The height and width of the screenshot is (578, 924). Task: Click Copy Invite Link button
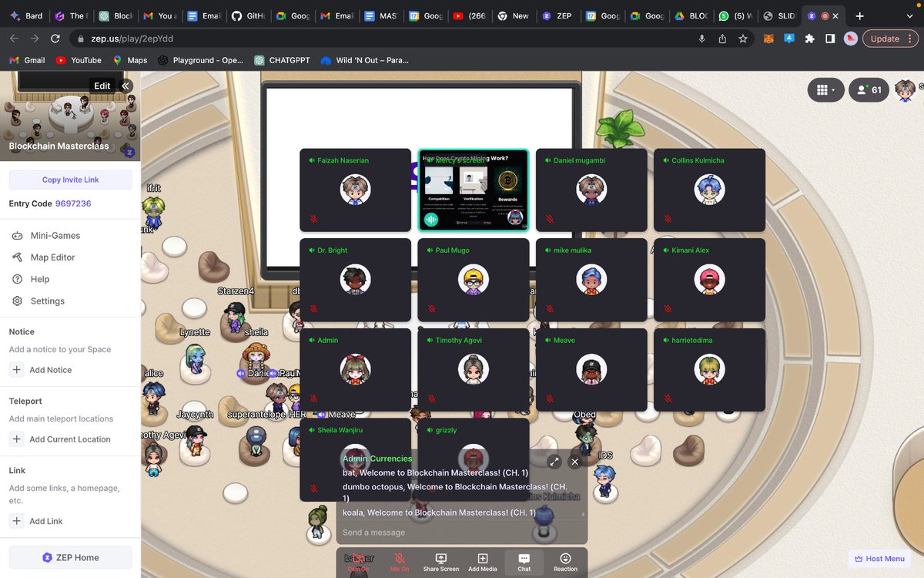point(70,180)
